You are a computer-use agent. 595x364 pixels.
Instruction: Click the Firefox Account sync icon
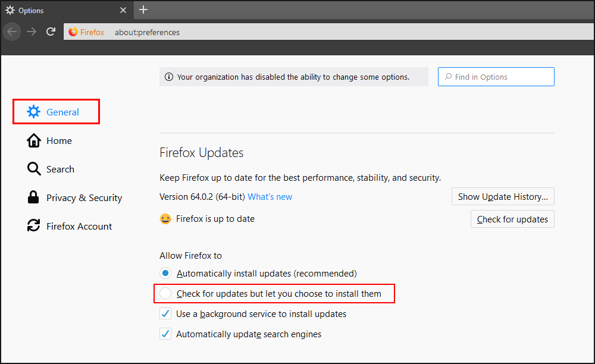[x=33, y=225]
